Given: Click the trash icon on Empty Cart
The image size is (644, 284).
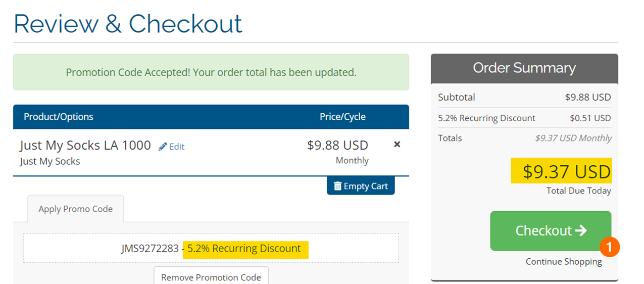Looking at the screenshot, I should point(338,186).
